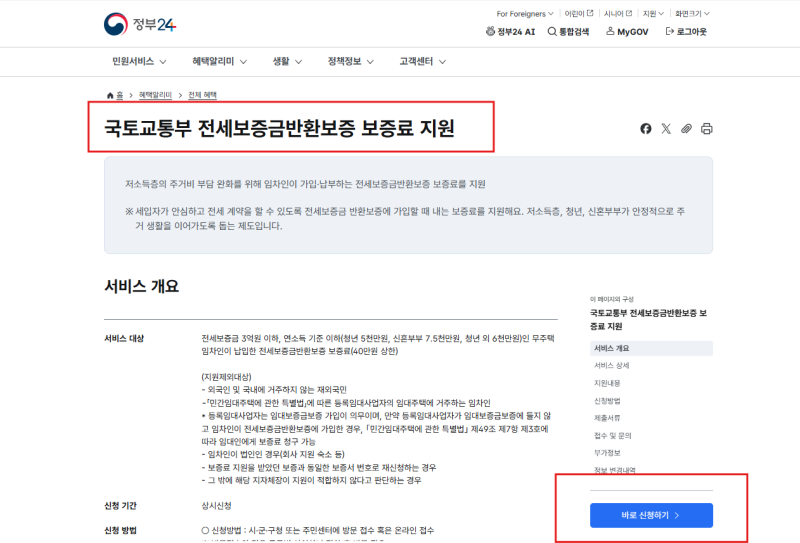This screenshot has height=543, width=800.
Task: Open For Foreigners dropdown
Action: click(524, 14)
